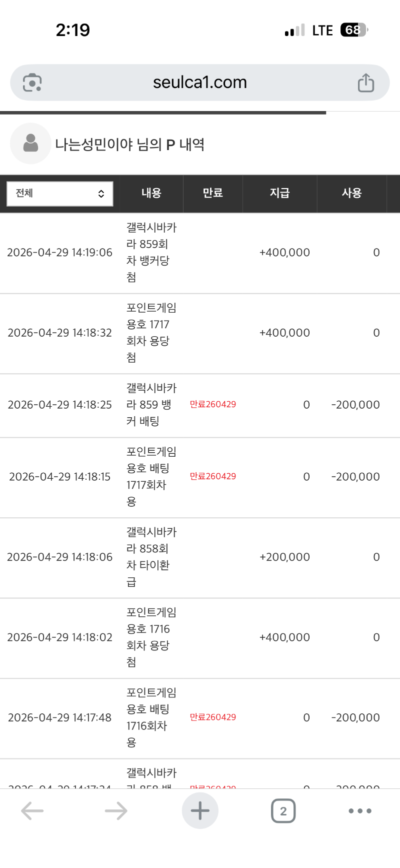The image size is (400, 868).
Task: Open the tab switcher showing 2 tabs
Action: pos(283,811)
